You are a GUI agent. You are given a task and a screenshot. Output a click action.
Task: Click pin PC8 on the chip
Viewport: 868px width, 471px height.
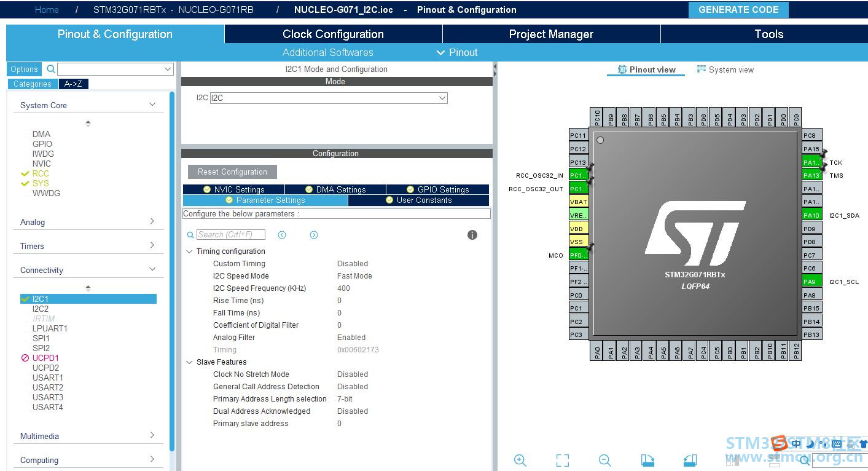click(812, 135)
